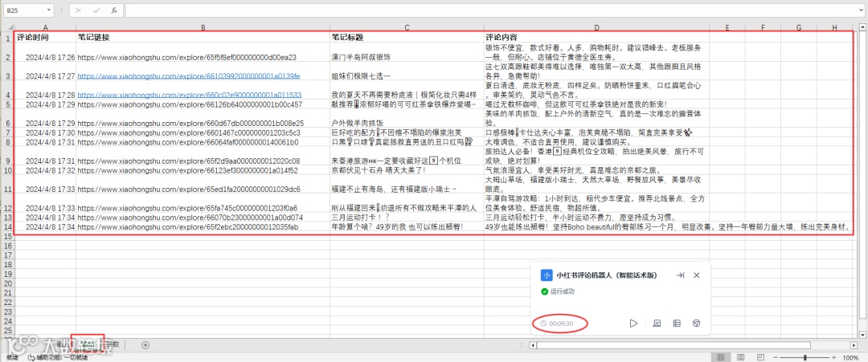868x362 pixels.
Task: Click the comment cell starting 气氛浪漫宜人
Action: [596, 170]
